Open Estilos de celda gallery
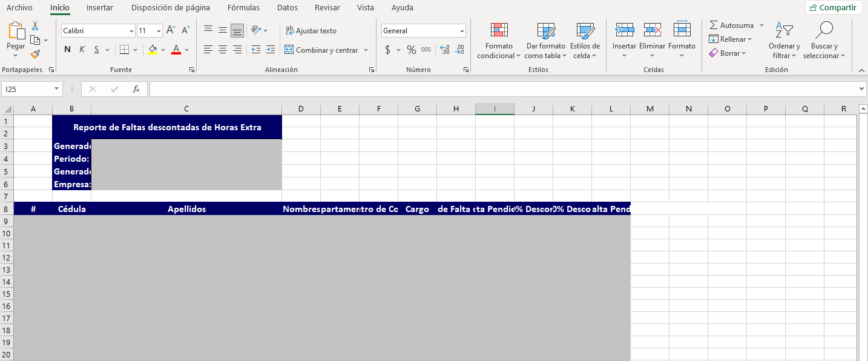This screenshot has width=868, height=361. [x=585, y=41]
